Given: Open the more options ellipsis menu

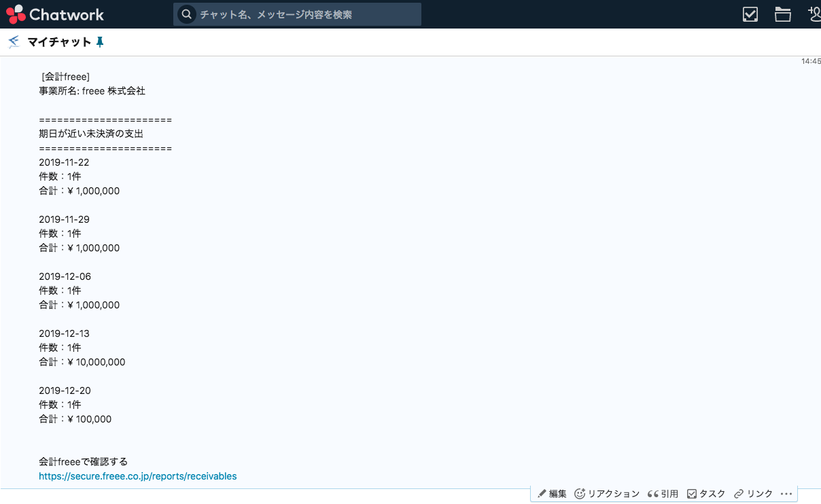Looking at the screenshot, I should tap(786, 494).
